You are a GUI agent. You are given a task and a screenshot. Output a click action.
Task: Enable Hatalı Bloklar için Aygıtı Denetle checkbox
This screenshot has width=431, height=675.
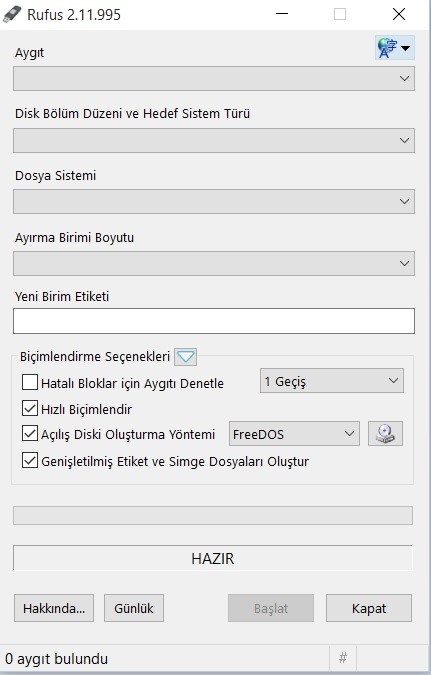pos(30,382)
